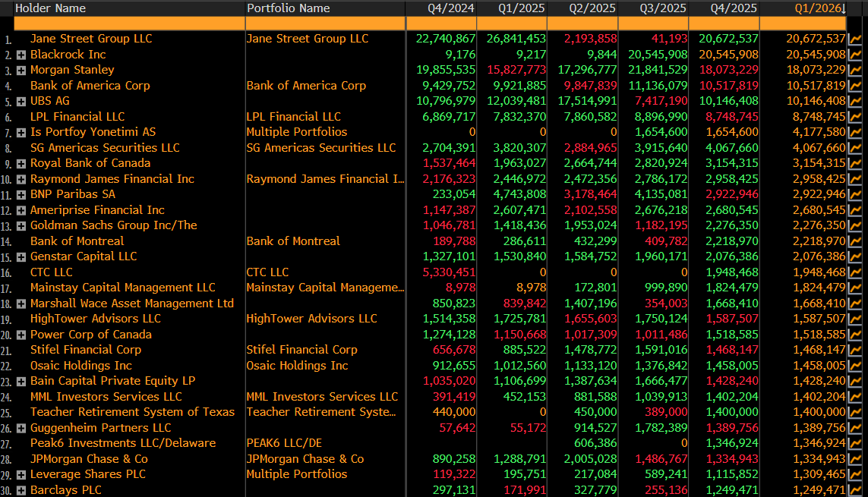This screenshot has height=497, width=868.
Task: Select MML Investors Services LLC holder name
Action: (x=106, y=397)
